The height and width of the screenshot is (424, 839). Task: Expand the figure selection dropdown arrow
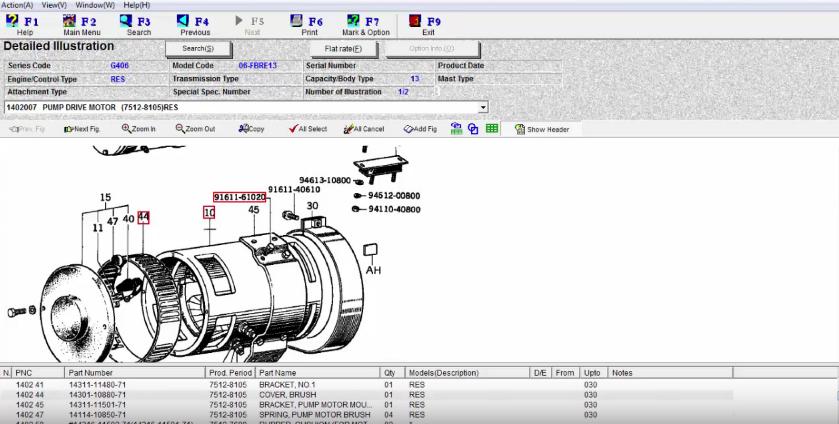[x=483, y=107]
